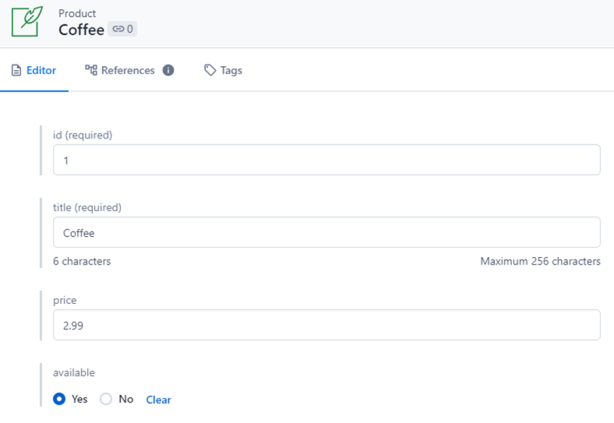Switch to the Editor tab
614x423 pixels.
click(34, 70)
